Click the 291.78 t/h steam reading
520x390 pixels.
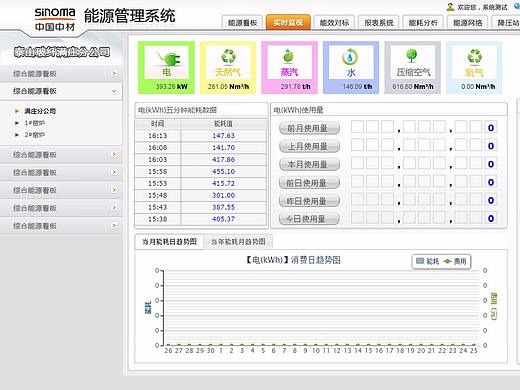click(x=295, y=87)
